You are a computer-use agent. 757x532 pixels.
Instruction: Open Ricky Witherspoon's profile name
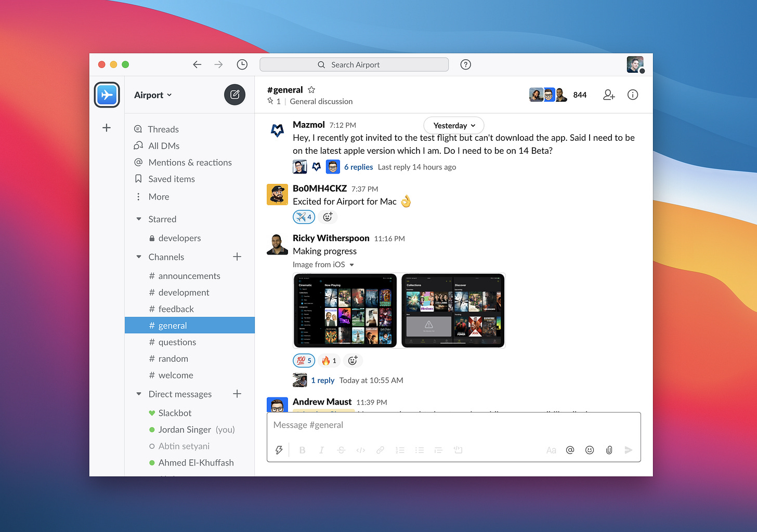pos(331,238)
